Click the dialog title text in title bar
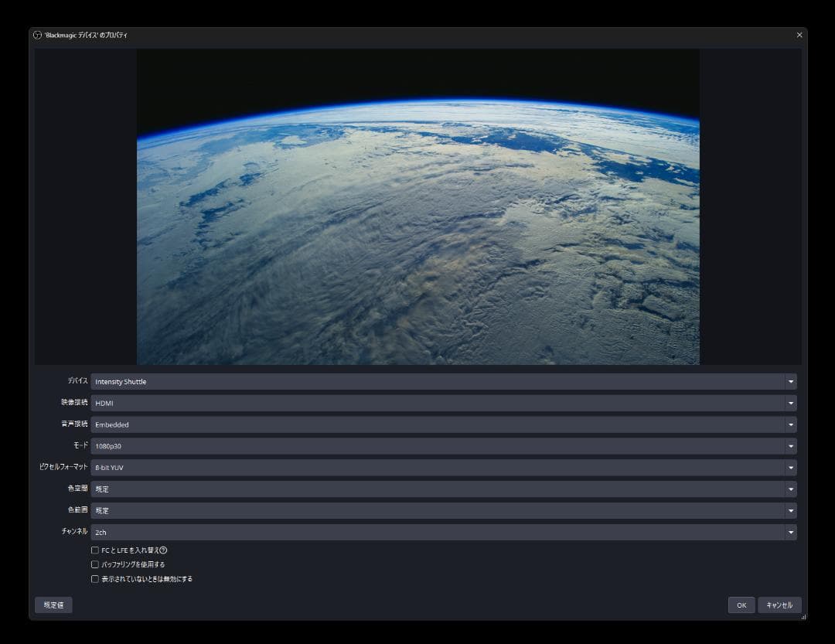The width and height of the screenshot is (835, 644). pos(87,36)
